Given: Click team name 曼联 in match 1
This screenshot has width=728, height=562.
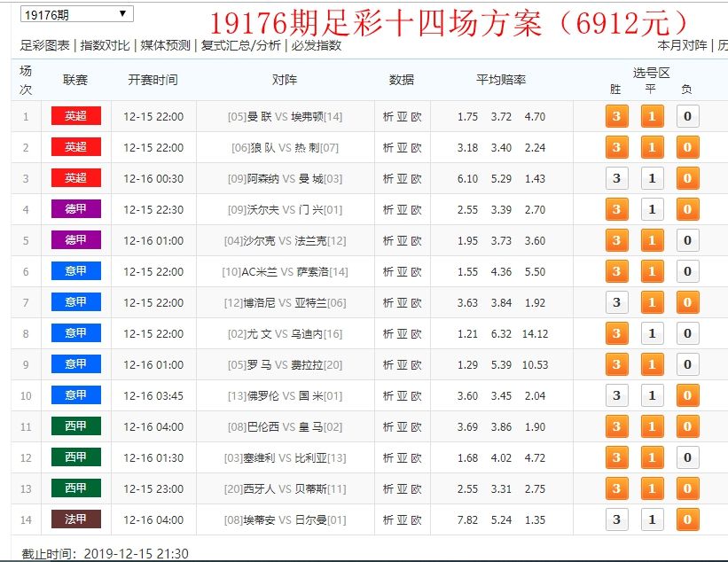Looking at the screenshot, I should pos(259,116).
